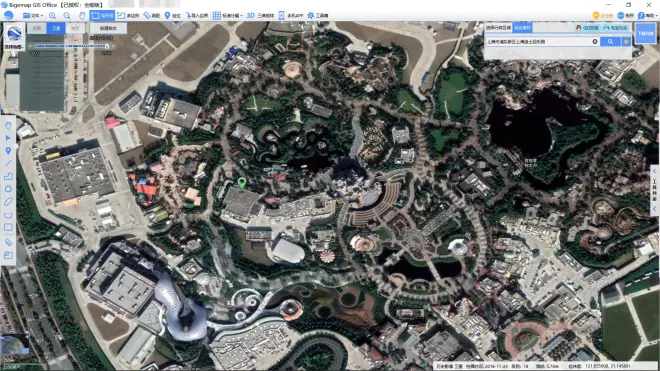Screen dimensions: 660x371
Task: Open the 3D terrain toolbar item
Action: tap(260, 16)
